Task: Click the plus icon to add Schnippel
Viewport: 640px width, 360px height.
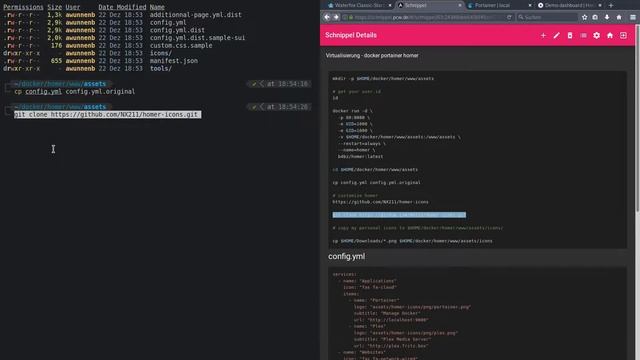Action: click(543, 36)
